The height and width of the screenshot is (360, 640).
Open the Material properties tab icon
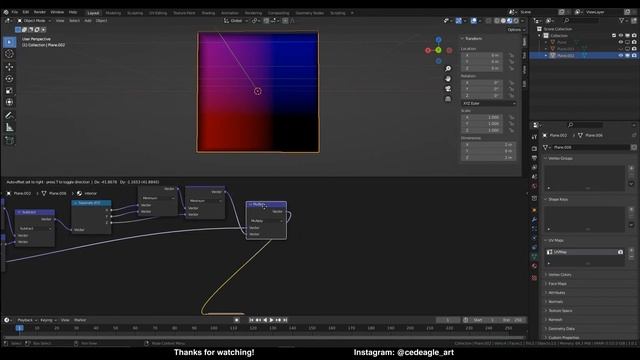tap(534, 266)
